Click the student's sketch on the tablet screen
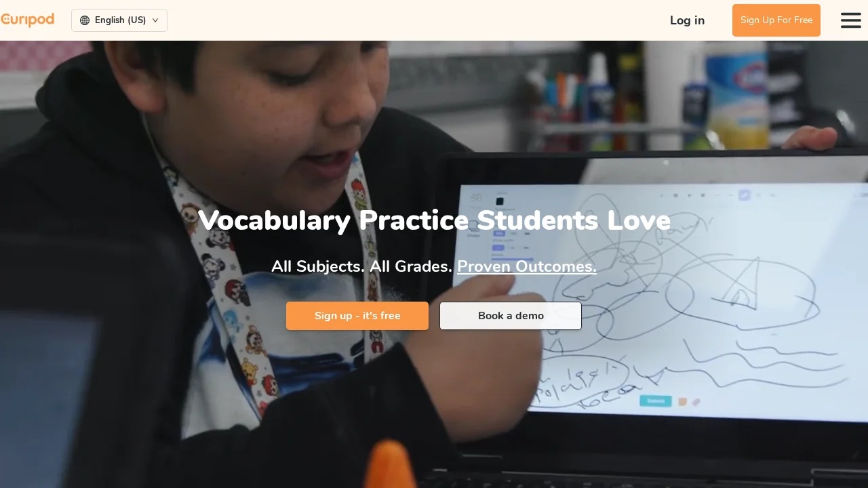 (678, 298)
